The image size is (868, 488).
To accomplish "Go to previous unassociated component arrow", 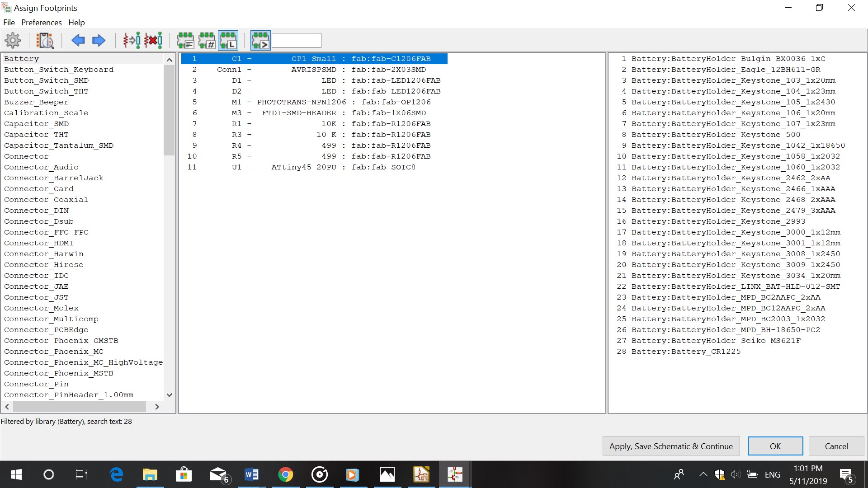I will click(x=78, y=41).
